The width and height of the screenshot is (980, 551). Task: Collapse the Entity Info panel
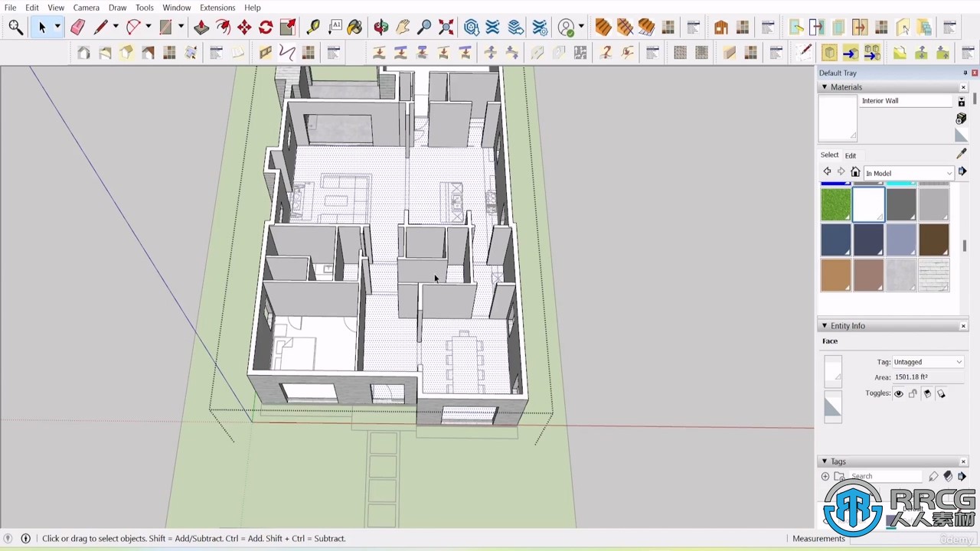click(825, 326)
